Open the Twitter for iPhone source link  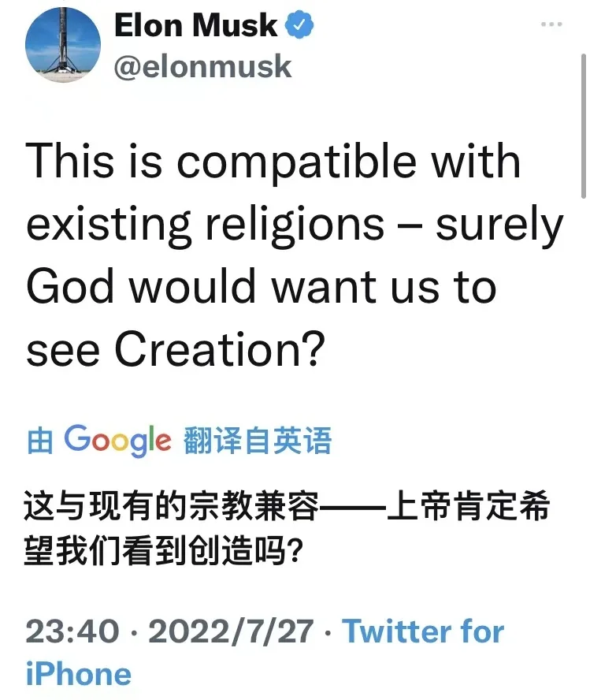click(423, 632)
